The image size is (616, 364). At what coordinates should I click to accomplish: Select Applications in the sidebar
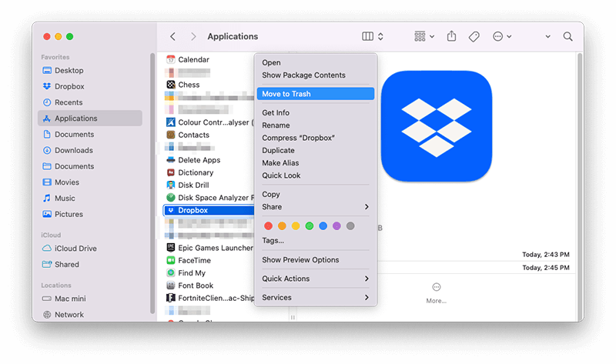[x=90, y=119]
